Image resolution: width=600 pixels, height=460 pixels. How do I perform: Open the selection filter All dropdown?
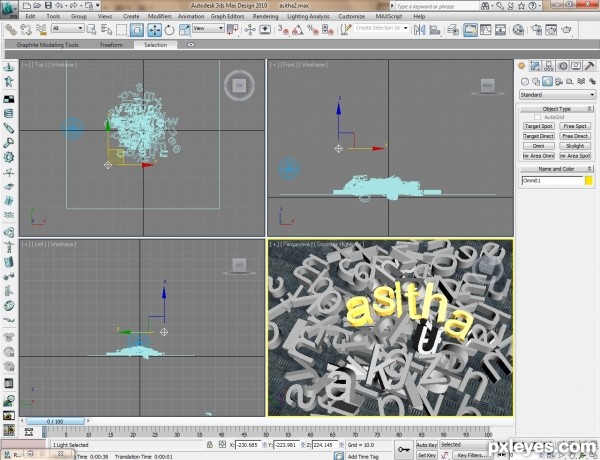68,28
